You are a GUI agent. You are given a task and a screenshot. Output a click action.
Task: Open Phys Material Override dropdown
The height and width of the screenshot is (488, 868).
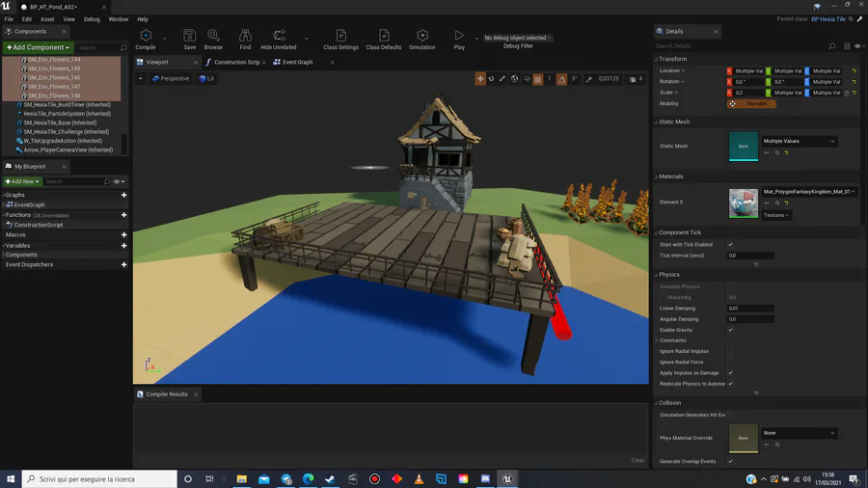click(799, 433)
